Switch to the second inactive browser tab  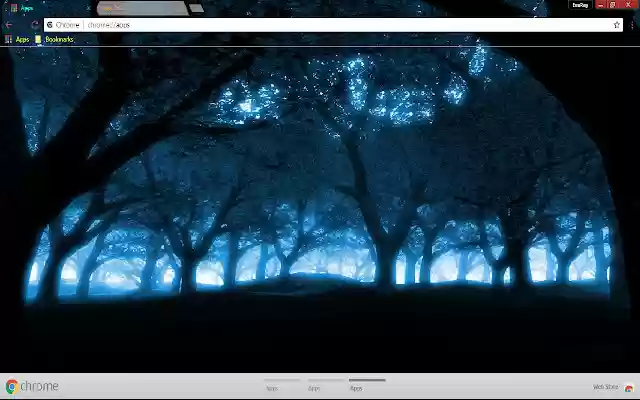coord(142,8)
